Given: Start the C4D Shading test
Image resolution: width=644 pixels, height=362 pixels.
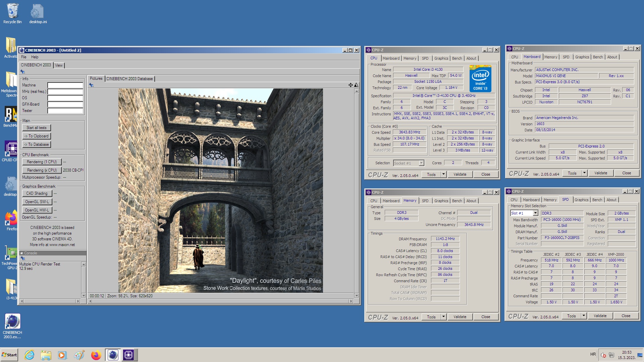Looking at the screenshot, I should point(37,193).
